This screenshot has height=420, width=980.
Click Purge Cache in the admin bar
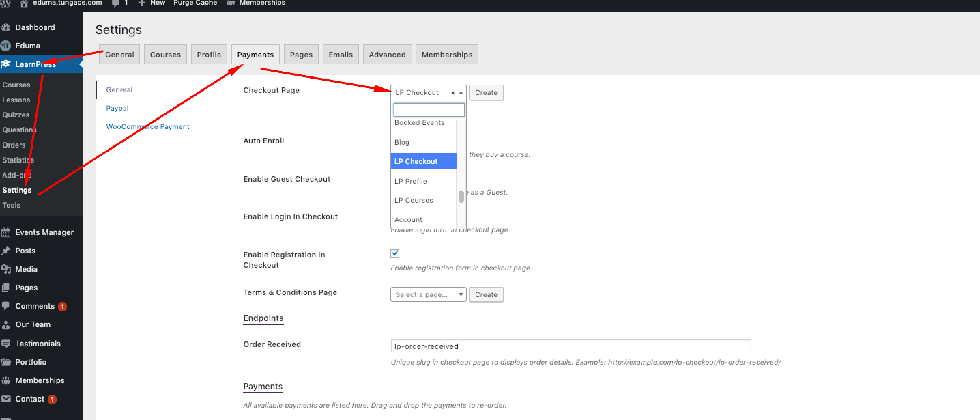coord(197,3)
